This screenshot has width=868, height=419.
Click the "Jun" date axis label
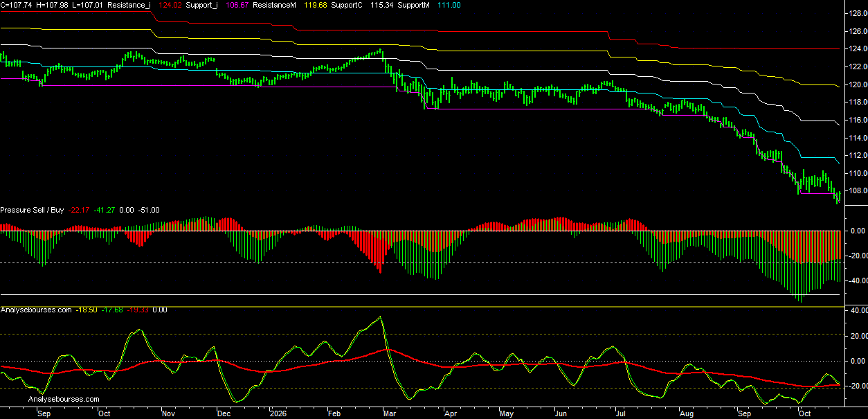click(561, 413)
